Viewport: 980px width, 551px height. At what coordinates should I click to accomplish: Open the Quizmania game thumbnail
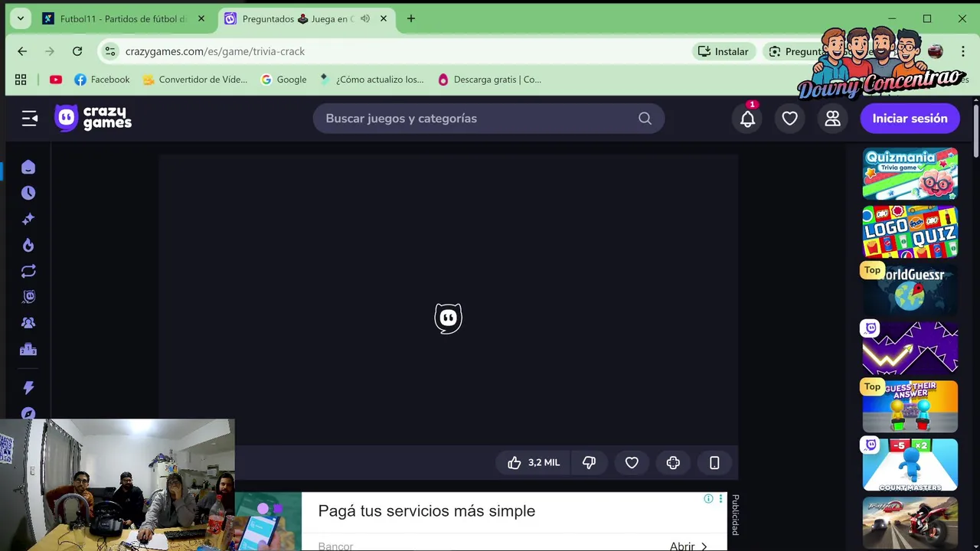[910, 174]
